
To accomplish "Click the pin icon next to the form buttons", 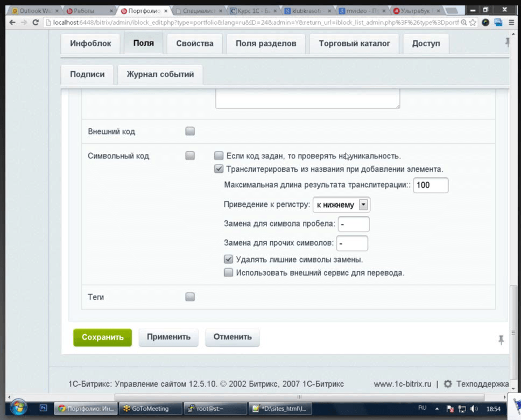I will (x=501, y=340).
